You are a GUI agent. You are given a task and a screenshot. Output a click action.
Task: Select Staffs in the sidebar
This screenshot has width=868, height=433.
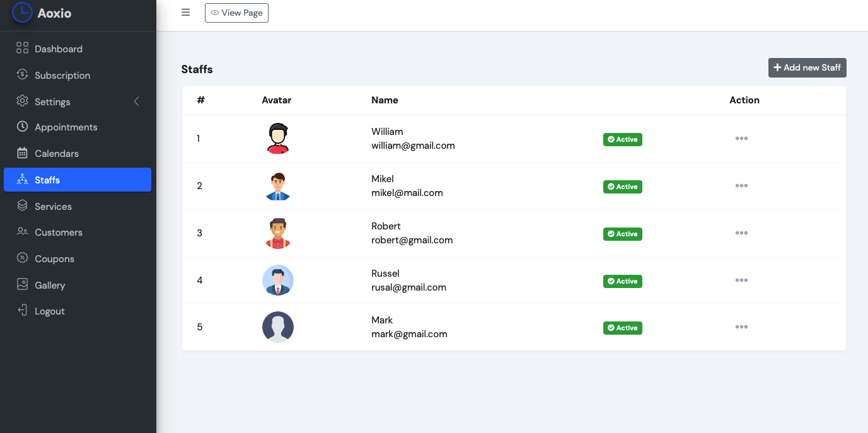point(77,180)
